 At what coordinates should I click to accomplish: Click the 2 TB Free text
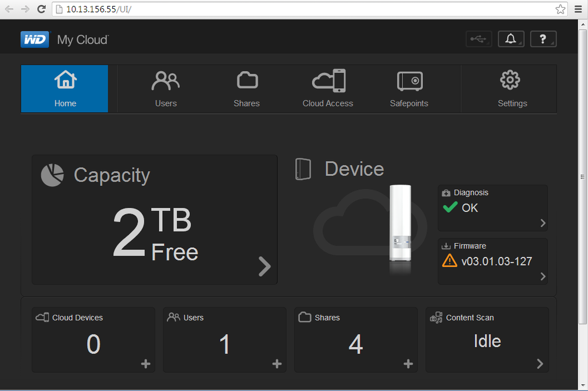155,234
